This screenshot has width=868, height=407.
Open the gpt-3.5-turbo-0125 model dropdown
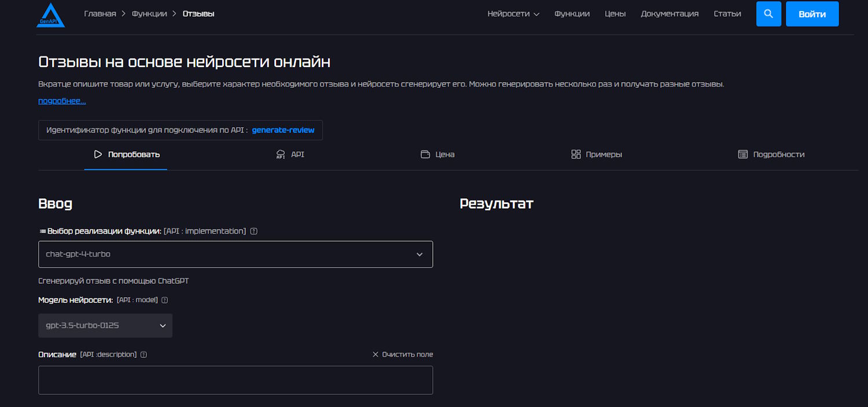click(105, 325)
